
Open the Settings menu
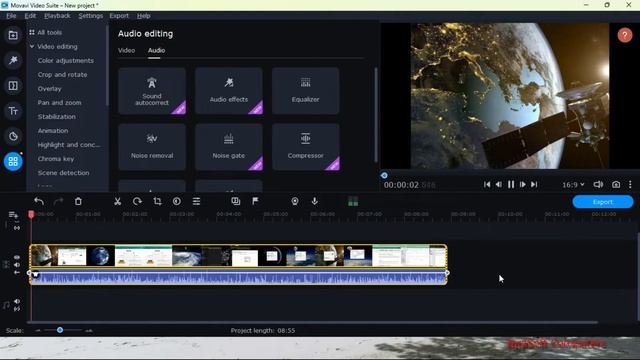click(91, 16)
